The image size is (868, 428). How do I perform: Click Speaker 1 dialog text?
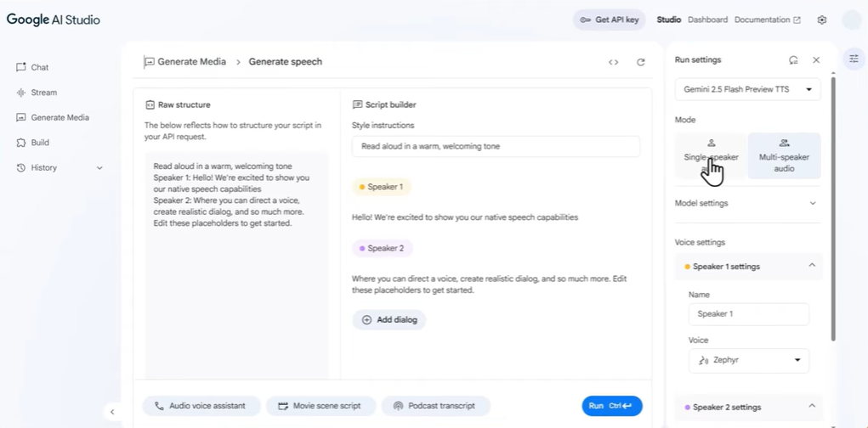pos(465,217)
